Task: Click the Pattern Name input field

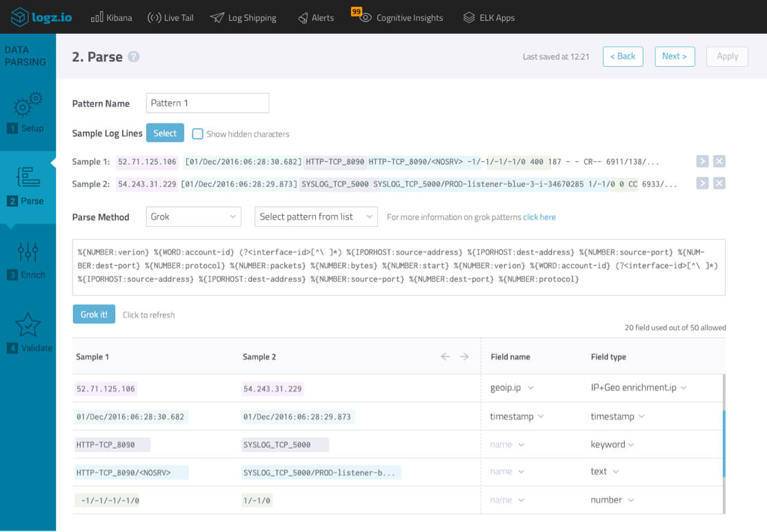Action: [208, 103]
